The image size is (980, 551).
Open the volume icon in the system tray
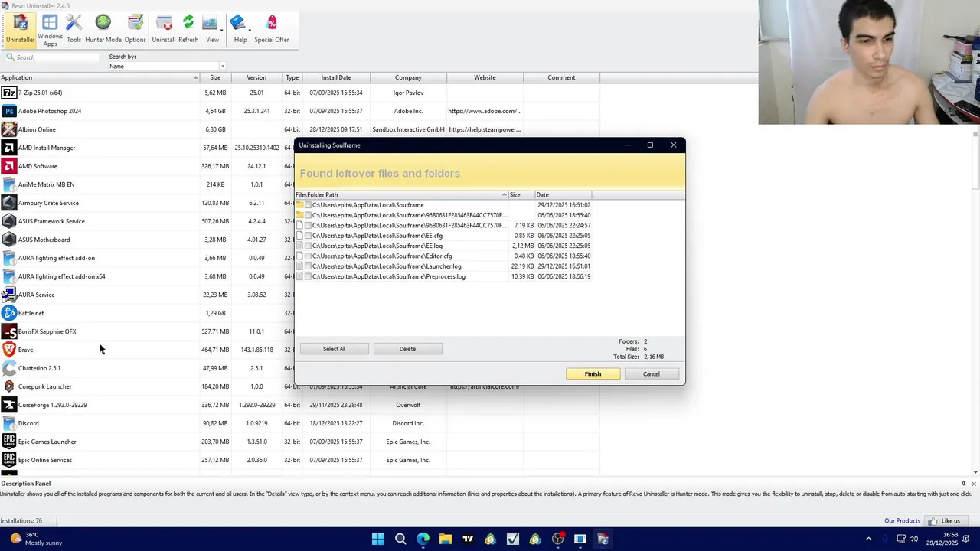914,539
